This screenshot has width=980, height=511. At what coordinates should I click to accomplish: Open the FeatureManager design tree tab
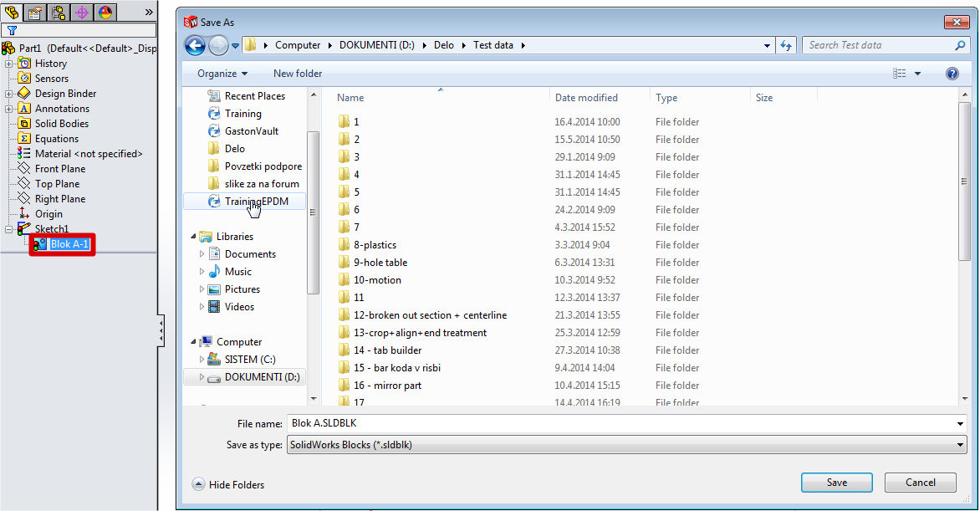coord(12,12)
